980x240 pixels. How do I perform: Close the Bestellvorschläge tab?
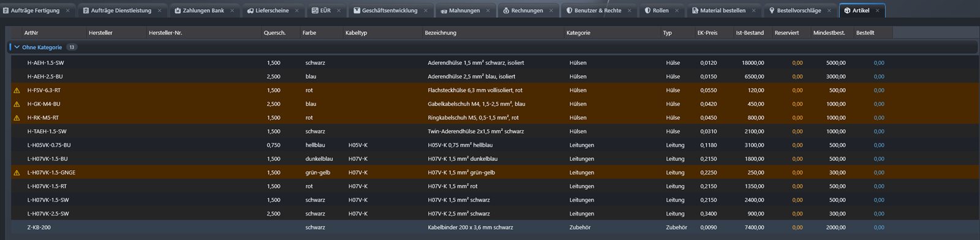click(x=829, y=10)
